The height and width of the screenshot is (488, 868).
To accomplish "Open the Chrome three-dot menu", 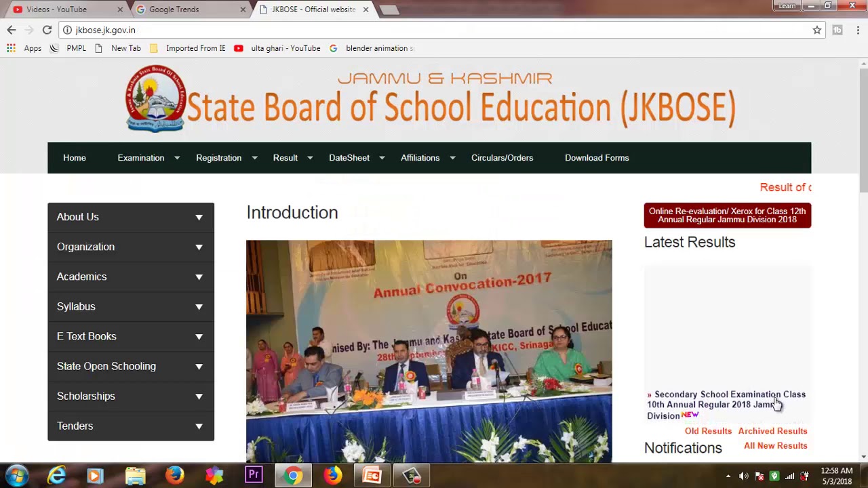I will (858, 30).
